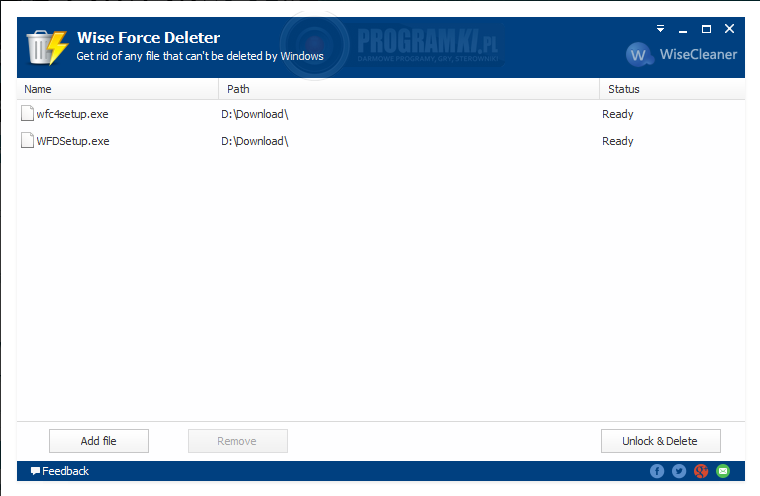Image resolution: width=760 pixels, height=496 pixels.
Task: Sort by the Status column header
Action: [x=672, y=89]
